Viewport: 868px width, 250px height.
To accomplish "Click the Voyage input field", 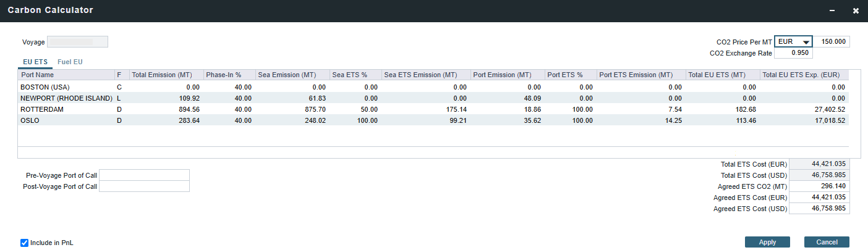I will (x=77, y=42).
